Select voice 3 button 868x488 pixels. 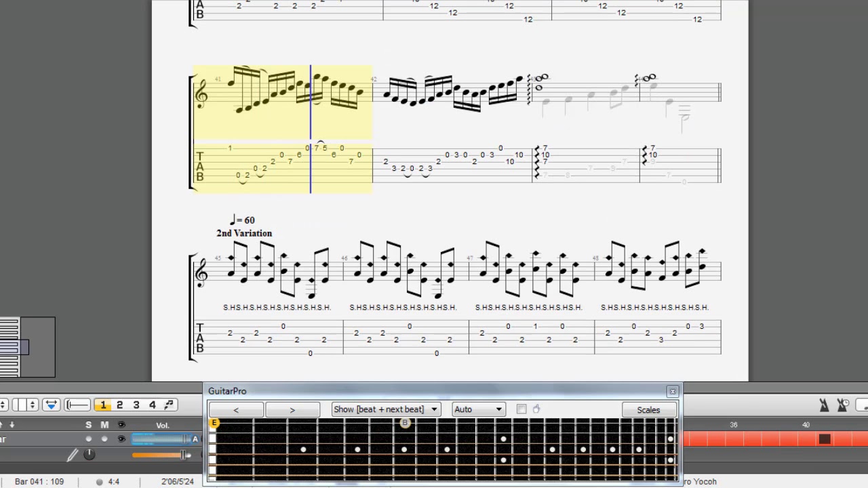click(136, 405)
